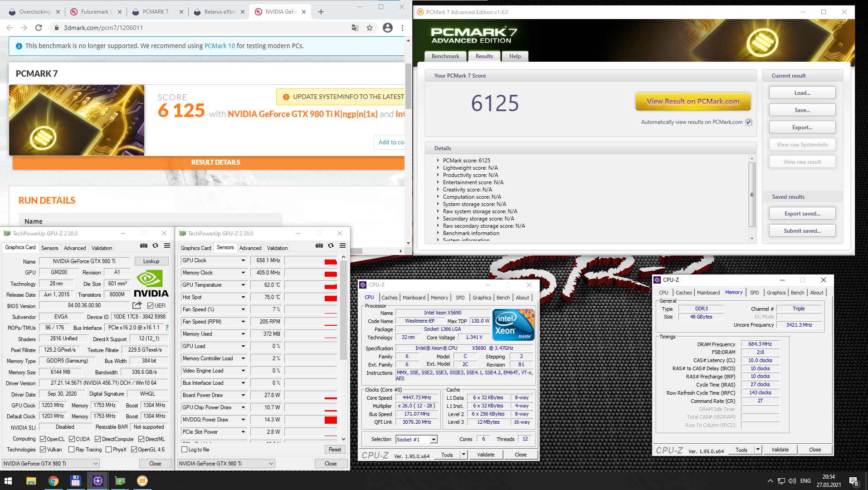Screen dimensions: 868x490
Task: Open the Windows Start menu
Action: (x=8, y=481)
